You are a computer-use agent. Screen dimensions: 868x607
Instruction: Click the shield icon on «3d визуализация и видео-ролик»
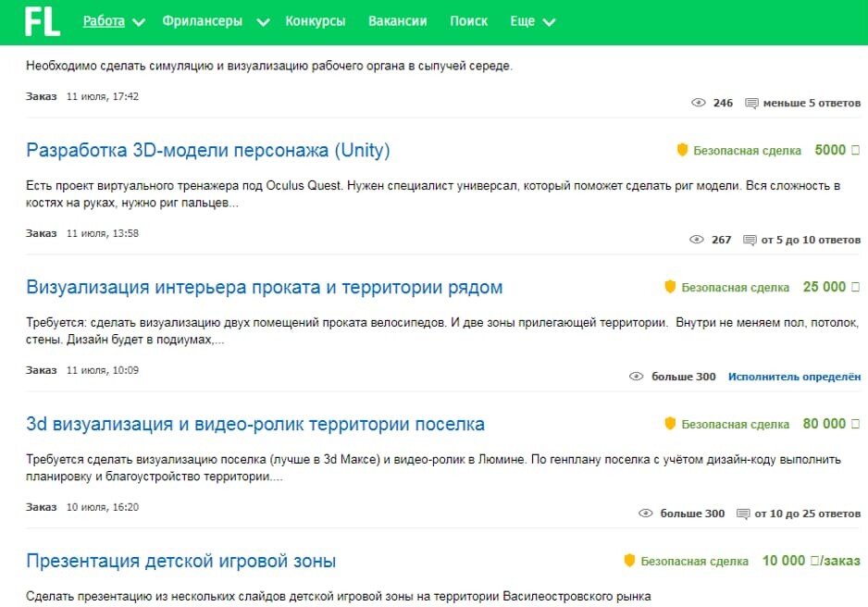(668, 424)
